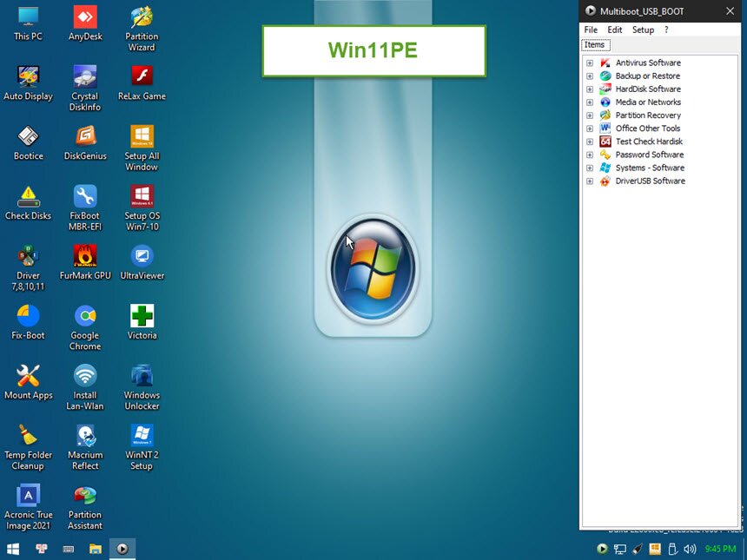Viewport: 747px width, 560px height.
Task: Expand the Office Other Tools node
Action: coord(590,128)
